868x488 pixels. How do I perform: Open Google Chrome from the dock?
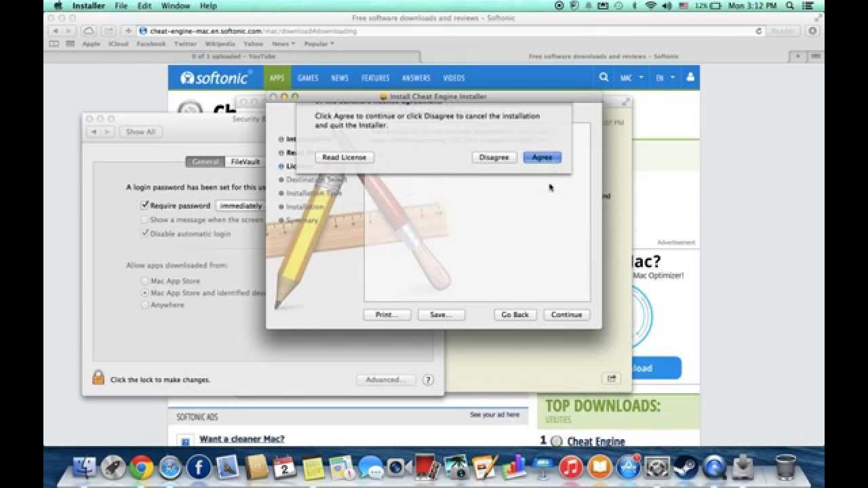[142, 467]
